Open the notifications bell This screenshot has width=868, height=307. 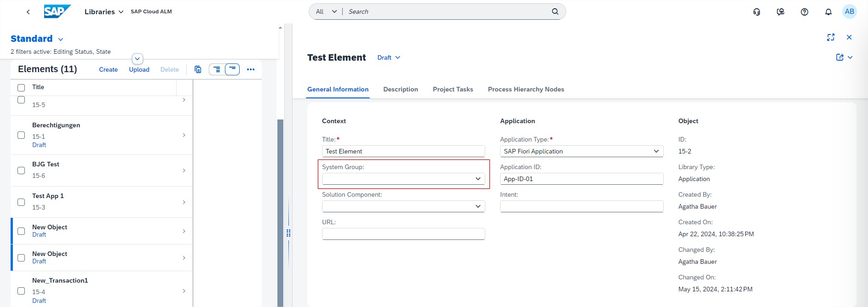[828, 12]
